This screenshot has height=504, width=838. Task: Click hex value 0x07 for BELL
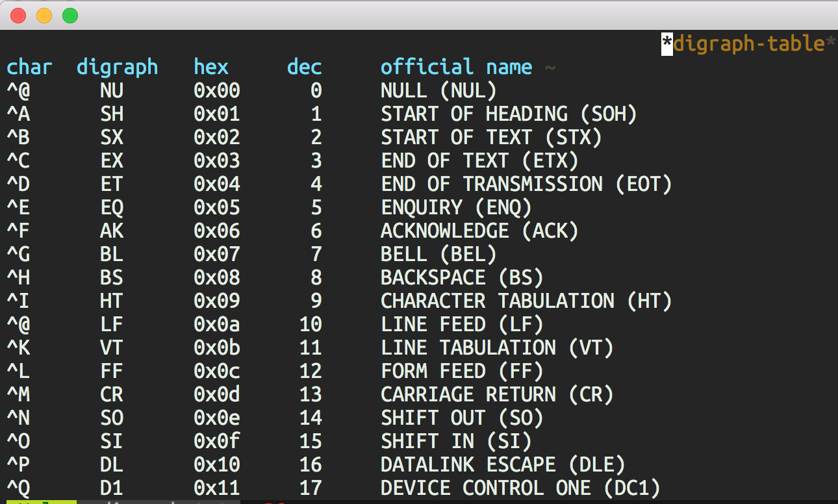pyautogui.click(x=217, y=254)
